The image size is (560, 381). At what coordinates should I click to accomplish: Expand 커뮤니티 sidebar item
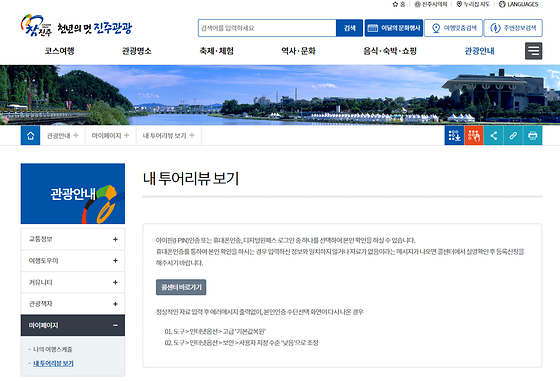73,282
